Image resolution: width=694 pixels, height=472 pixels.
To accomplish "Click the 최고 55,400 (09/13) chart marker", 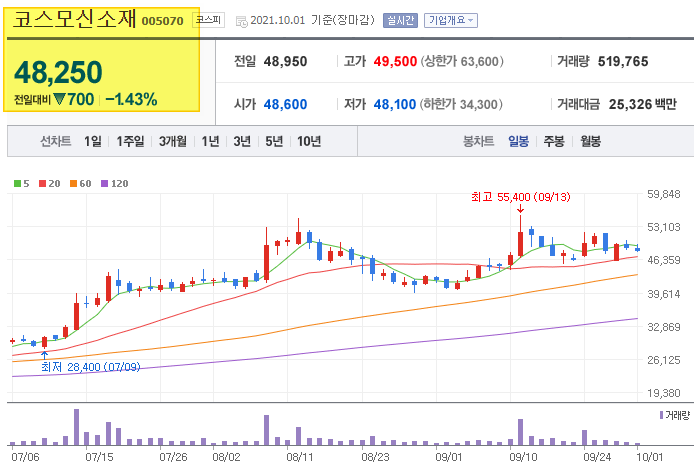I will tap(520, 197).
